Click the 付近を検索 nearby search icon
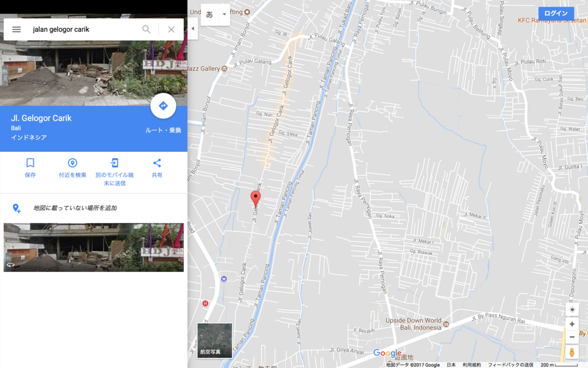Screen dimensions: 588x368 [x=72, y=163]
